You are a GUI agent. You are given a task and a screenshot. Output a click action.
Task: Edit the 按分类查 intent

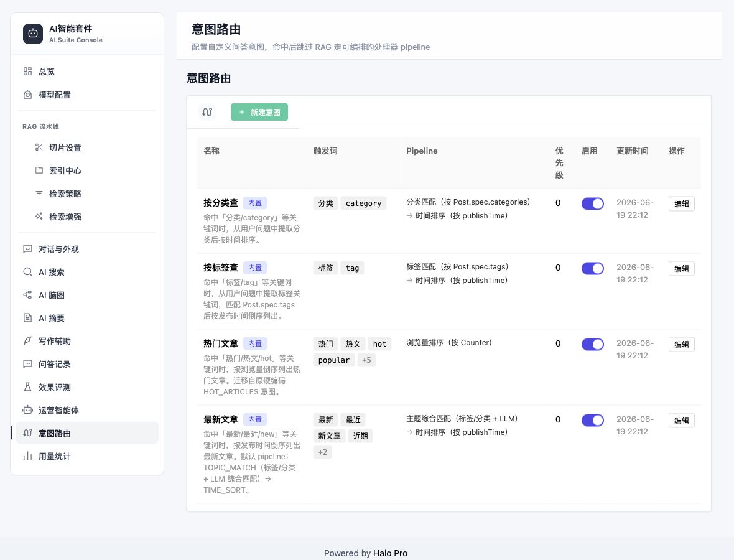[682, 203]
